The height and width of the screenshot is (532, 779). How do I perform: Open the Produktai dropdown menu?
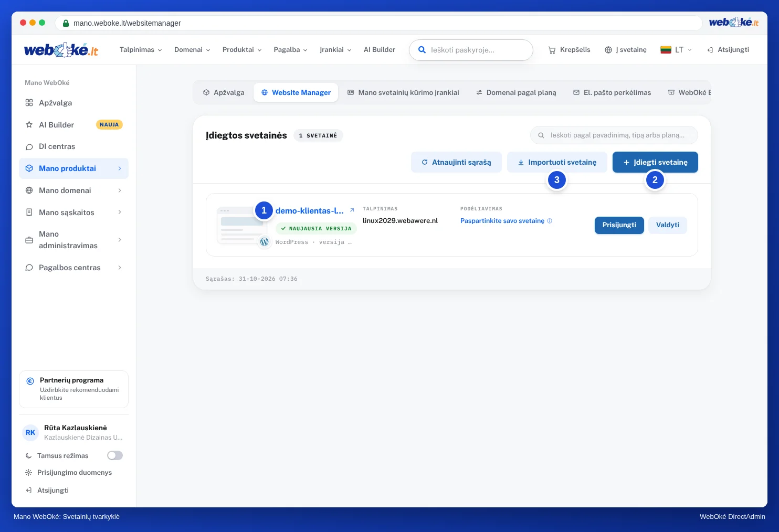coord(242,50)
